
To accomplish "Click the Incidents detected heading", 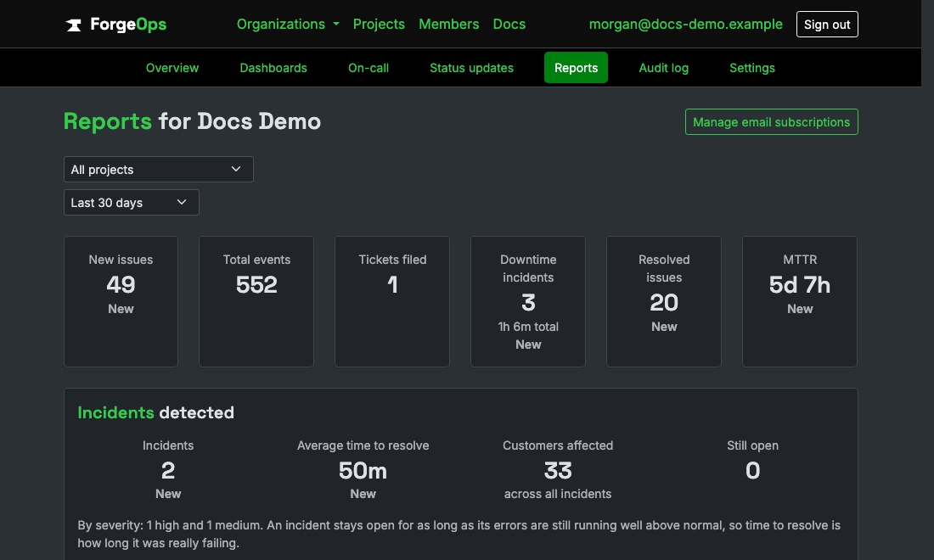I will coord(155,412).
